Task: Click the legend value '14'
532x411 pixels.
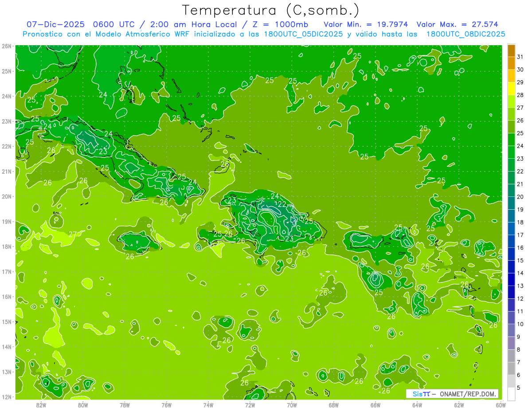Action: tap(520, 273)
